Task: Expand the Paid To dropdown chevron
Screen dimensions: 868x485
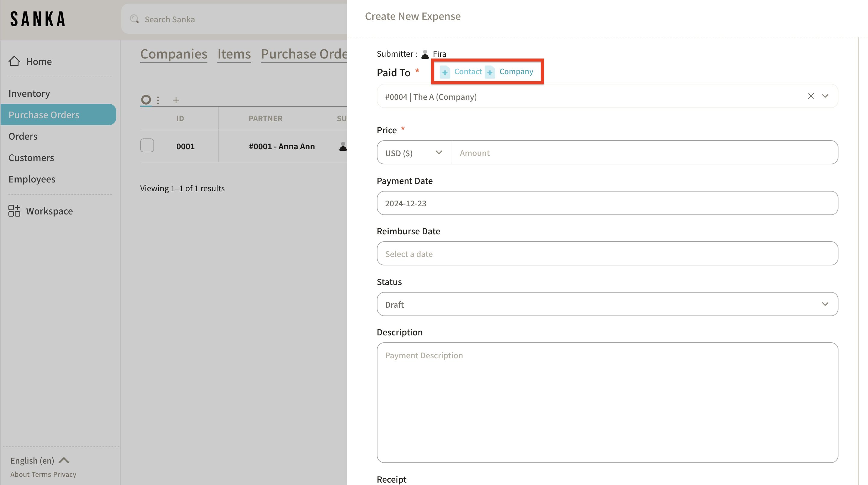Action: click(825, 96)
